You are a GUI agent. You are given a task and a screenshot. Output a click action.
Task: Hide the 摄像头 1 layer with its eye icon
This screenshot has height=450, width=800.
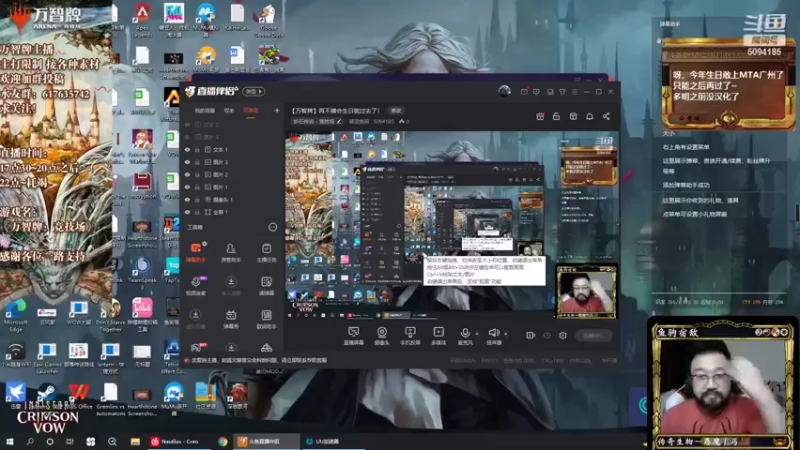coord(187,199)
